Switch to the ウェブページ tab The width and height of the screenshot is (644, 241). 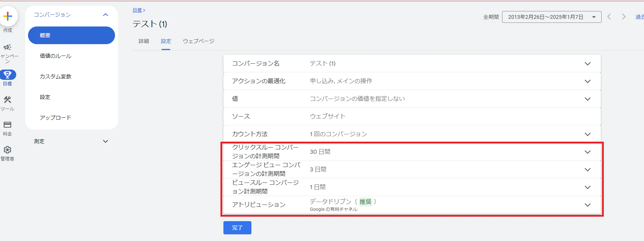pos(199,41)
